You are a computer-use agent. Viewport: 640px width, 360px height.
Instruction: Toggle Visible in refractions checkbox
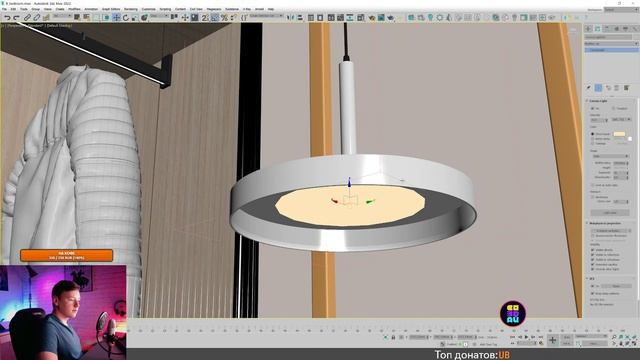point(593,260)
